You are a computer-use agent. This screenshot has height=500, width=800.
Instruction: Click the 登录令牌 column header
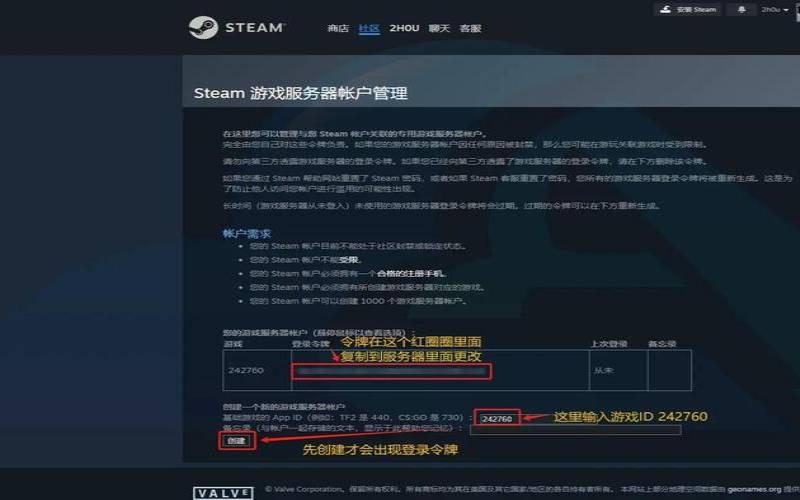(x=309, y=343)
